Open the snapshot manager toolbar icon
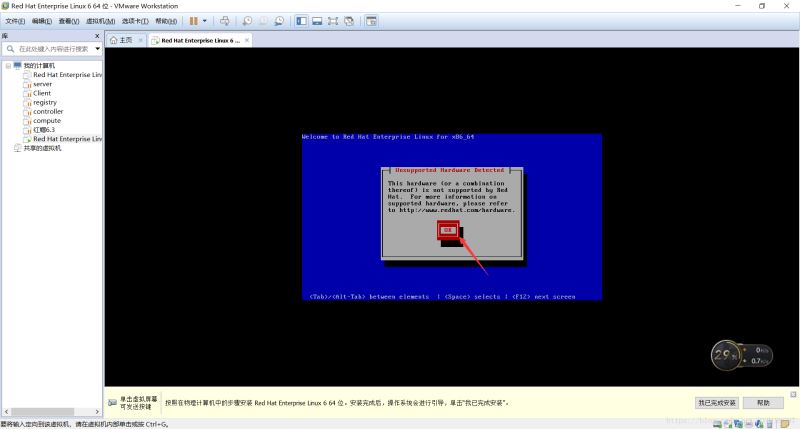Screen dimensions: 800x429 coord(279,21)
